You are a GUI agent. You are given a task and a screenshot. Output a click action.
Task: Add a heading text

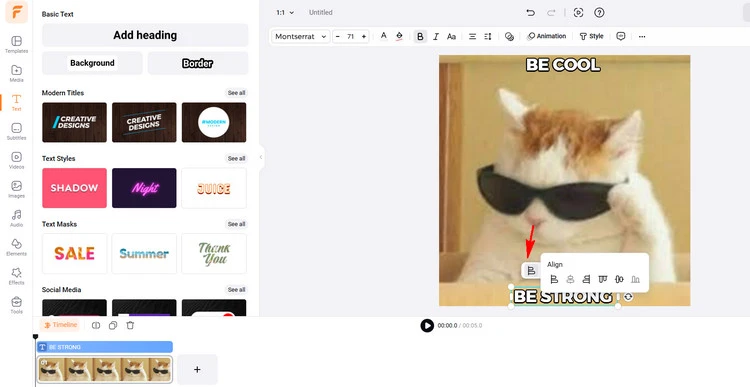tap(145, 35)
